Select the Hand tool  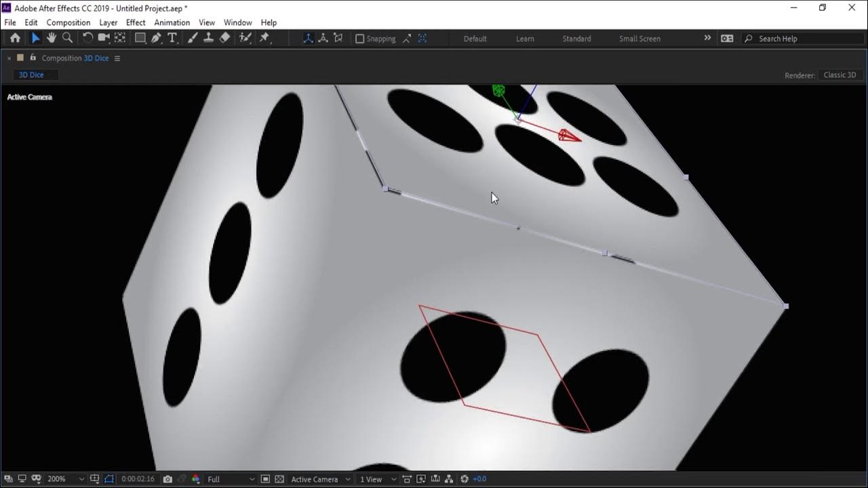(x=52, y=39)
